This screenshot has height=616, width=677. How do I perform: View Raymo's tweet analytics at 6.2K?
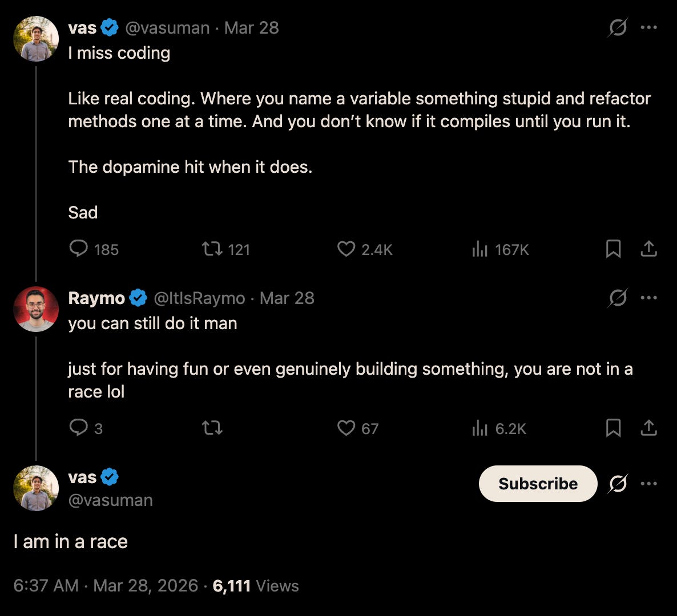(x=480, y=428)
